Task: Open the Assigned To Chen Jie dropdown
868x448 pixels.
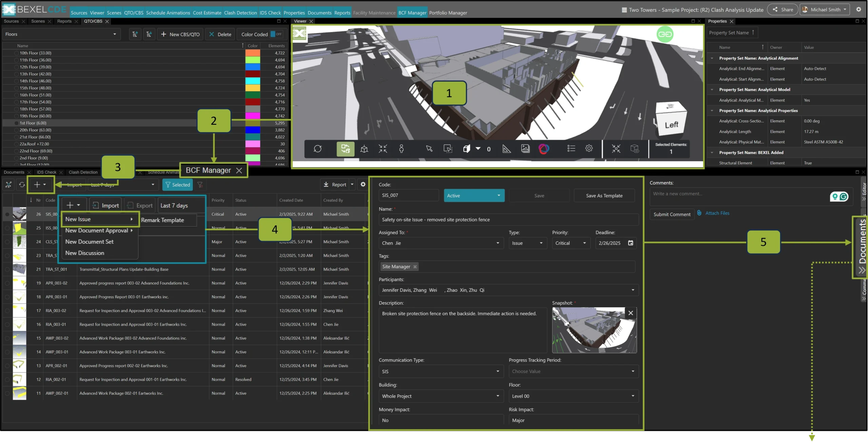Action: (440, 243)
